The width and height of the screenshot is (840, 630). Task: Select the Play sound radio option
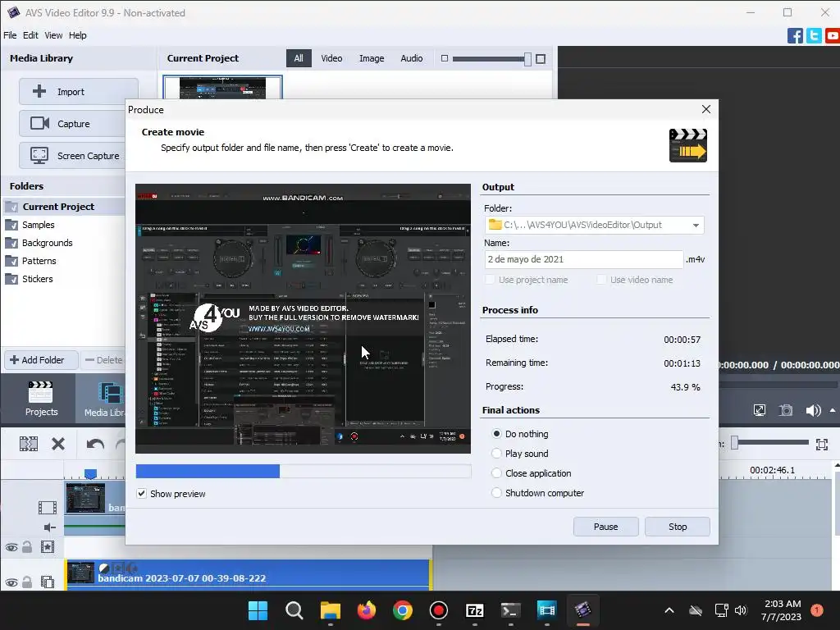496,453
